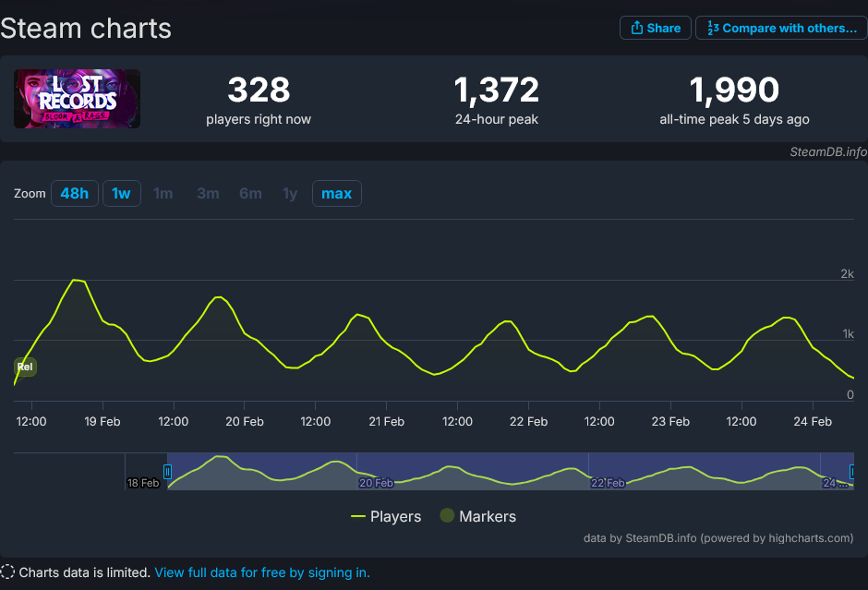Select the max zoom tab
Image resolution: width=868 pixels, height=590 pixels.
coord(336,193)
